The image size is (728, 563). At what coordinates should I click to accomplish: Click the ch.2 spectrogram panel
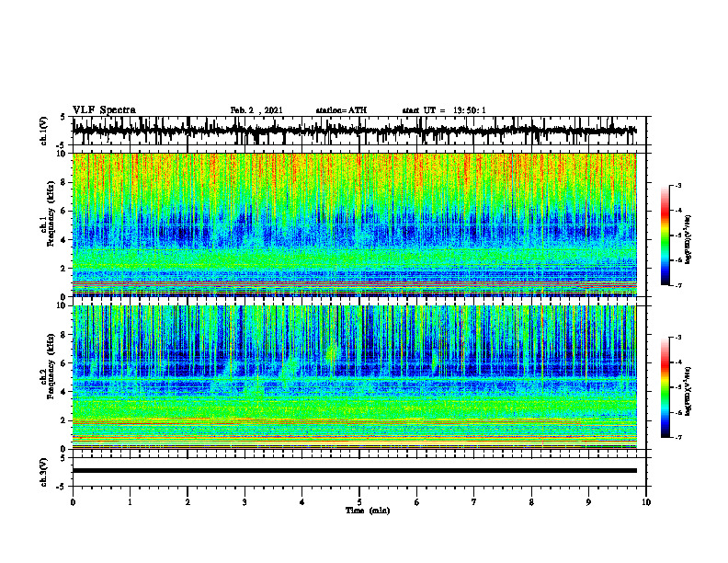click(x=355, y=377)
